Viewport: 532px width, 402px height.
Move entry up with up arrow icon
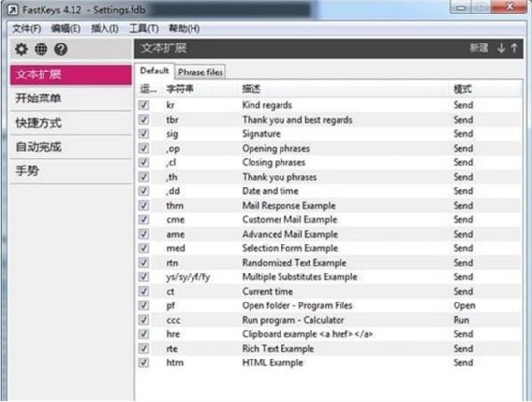click(514, 48)
